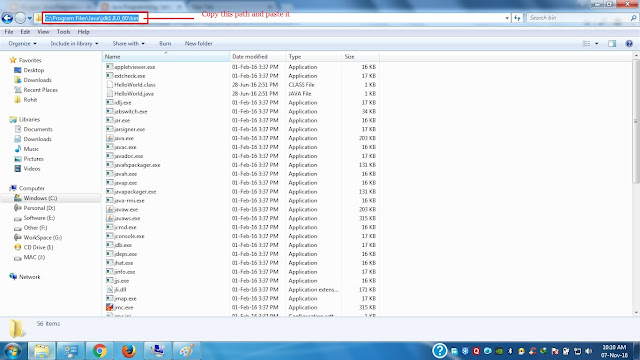Click the file list vertical scrollbar

pos(636,122)
